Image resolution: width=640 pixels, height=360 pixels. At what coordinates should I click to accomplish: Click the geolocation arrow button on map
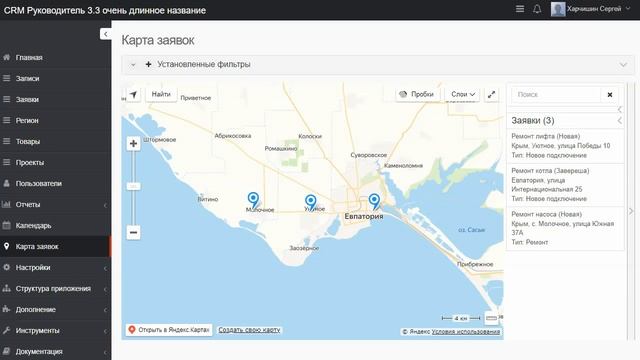tap(133, 95)
